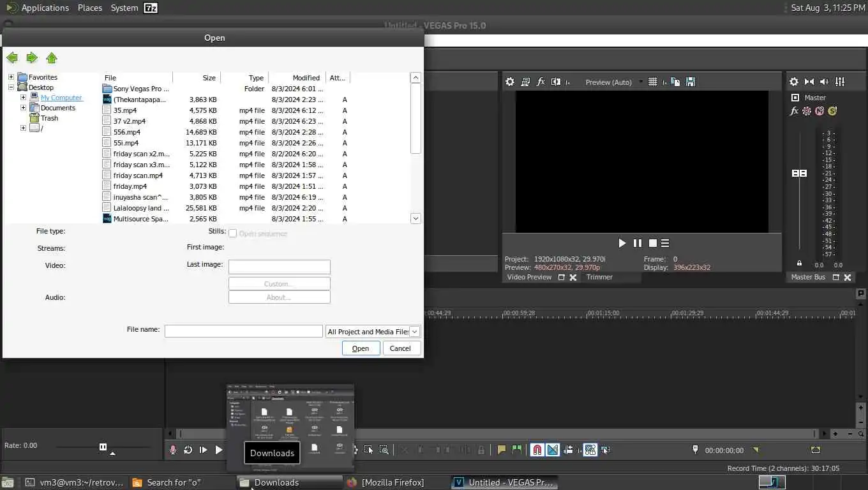
Task: Expand the My Computer tree node
Action: point(23,98)
